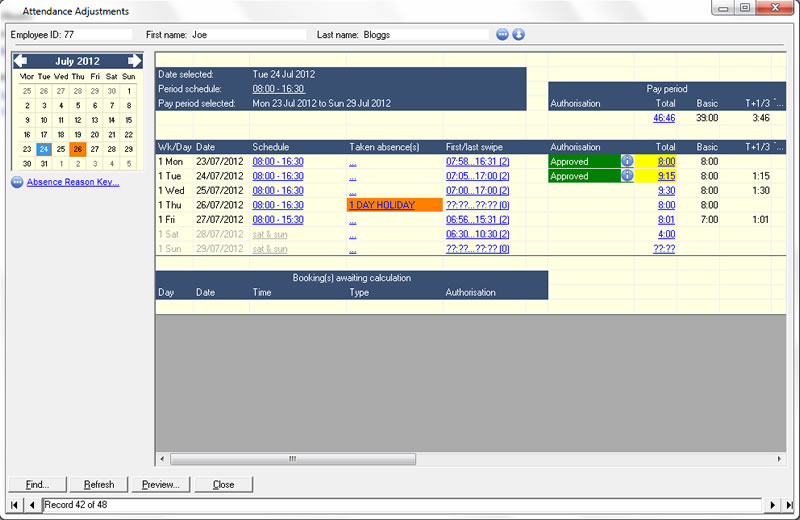Open pay period total 46:46 link
This screenshot has width=800, height=520.
(664, 118)
